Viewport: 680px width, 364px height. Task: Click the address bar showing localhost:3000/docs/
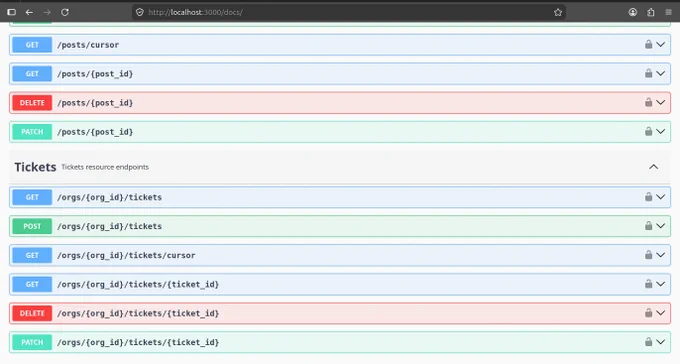pos(349,12)
